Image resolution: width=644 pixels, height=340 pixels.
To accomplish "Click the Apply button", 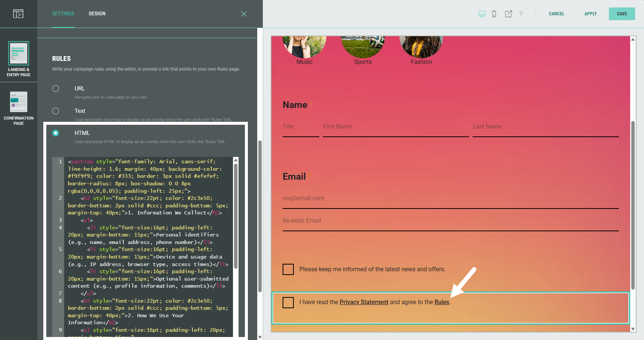I will tap(590, 14).
